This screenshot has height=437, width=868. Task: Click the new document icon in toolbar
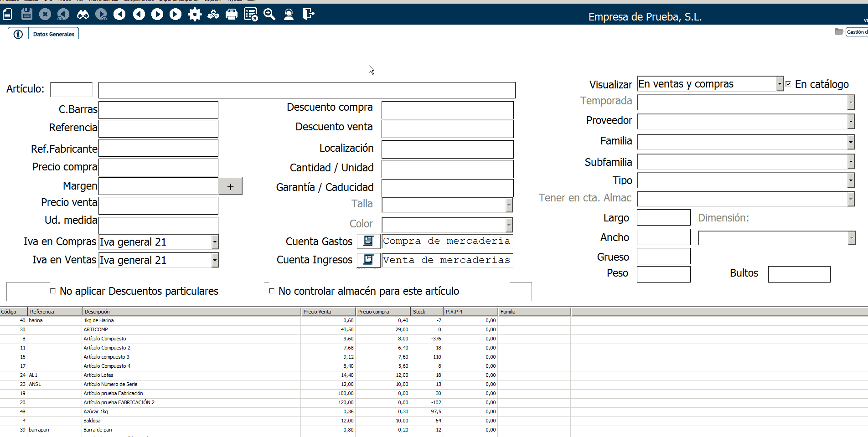point(7,15)
